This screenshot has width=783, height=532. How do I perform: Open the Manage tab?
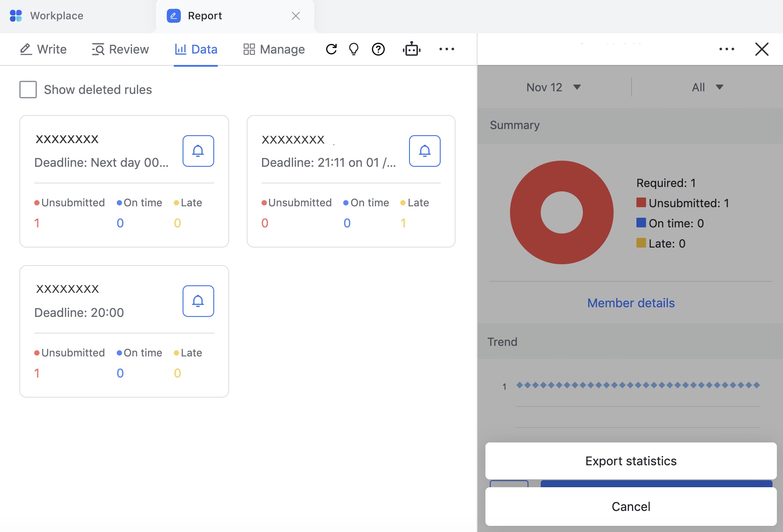(x=274, y=49)
